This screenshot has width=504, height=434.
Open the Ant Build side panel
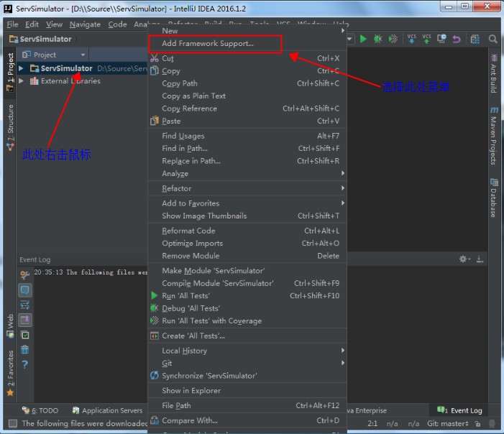point(494,73)
